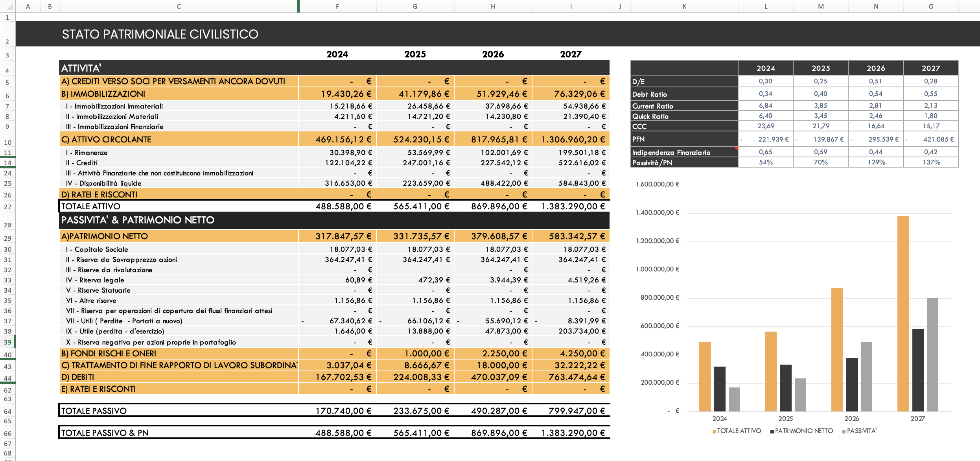Select the 1.600.000,00 € chart axis label
Viewport: 980px width, 461px height.
coord(657,184)
